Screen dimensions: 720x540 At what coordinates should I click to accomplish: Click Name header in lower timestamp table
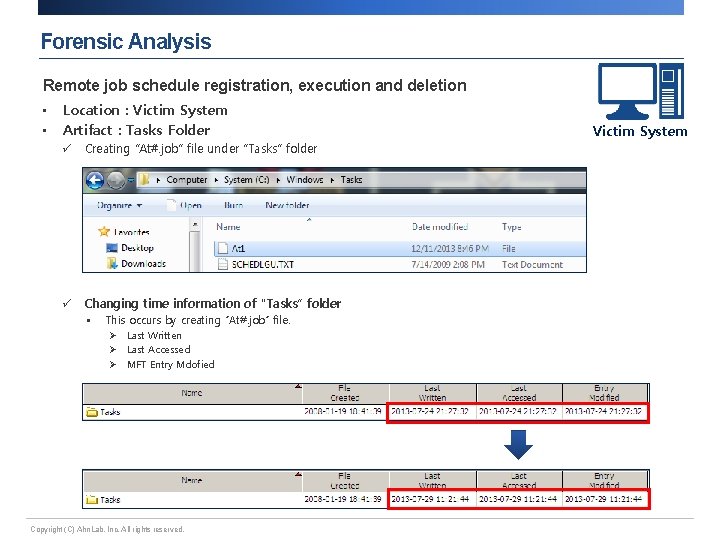coord(191,480)
